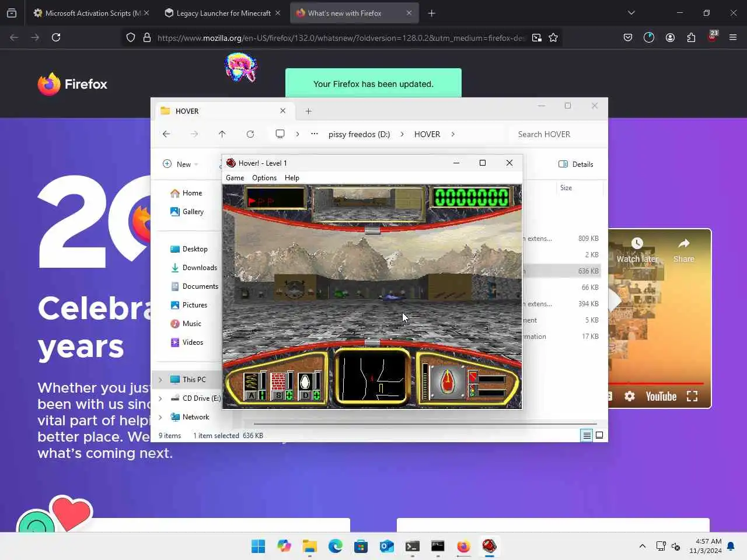Open the Game menu in Hover!
The width and height of the screenshot is (747, 560).
pyautogui.click(x=235, y=178)
